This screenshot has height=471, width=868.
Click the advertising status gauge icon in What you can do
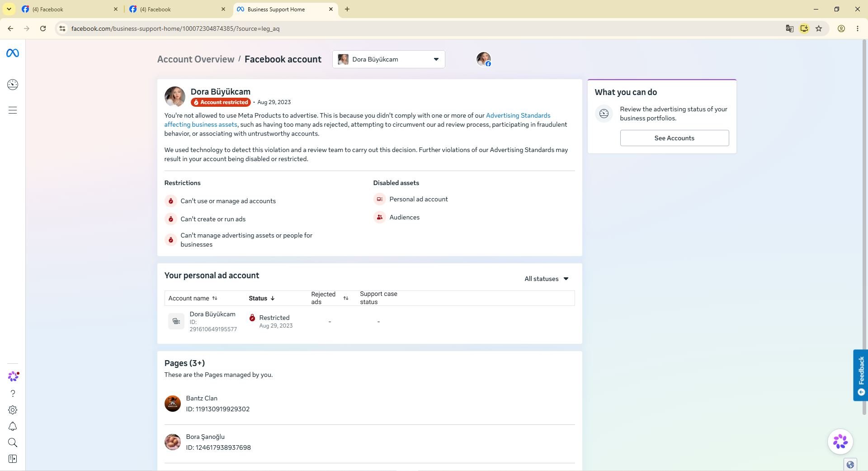[604, 114]
